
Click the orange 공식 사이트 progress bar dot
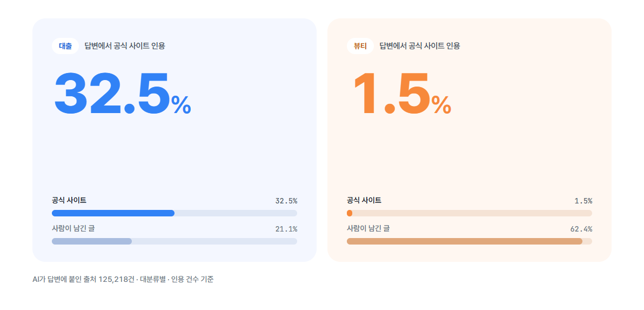point(350,213)
